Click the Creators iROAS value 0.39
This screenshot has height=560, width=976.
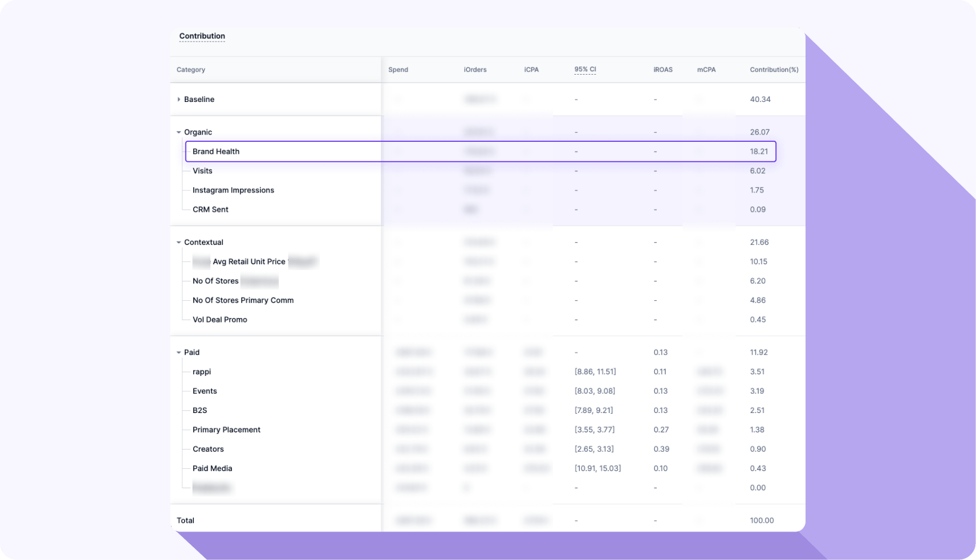[661, 449]
